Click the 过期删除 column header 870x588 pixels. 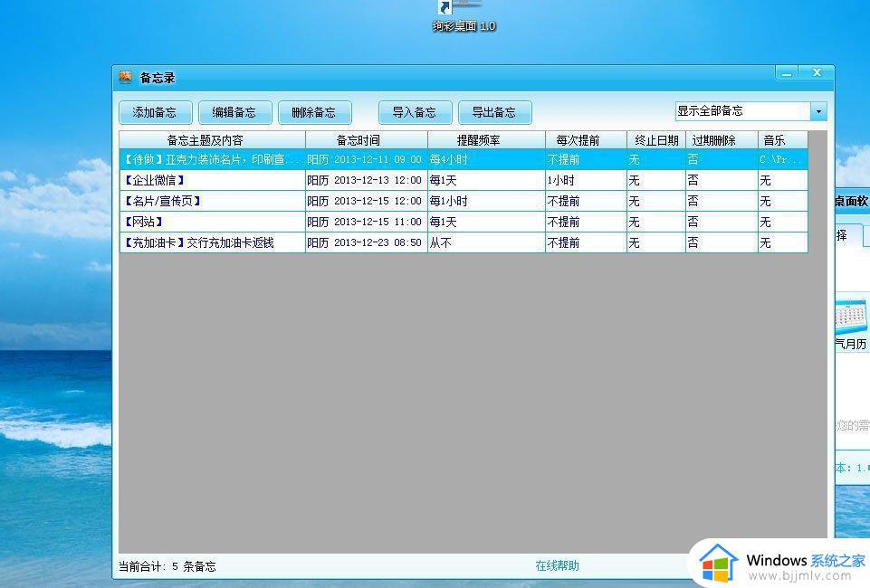pos(722,140)
